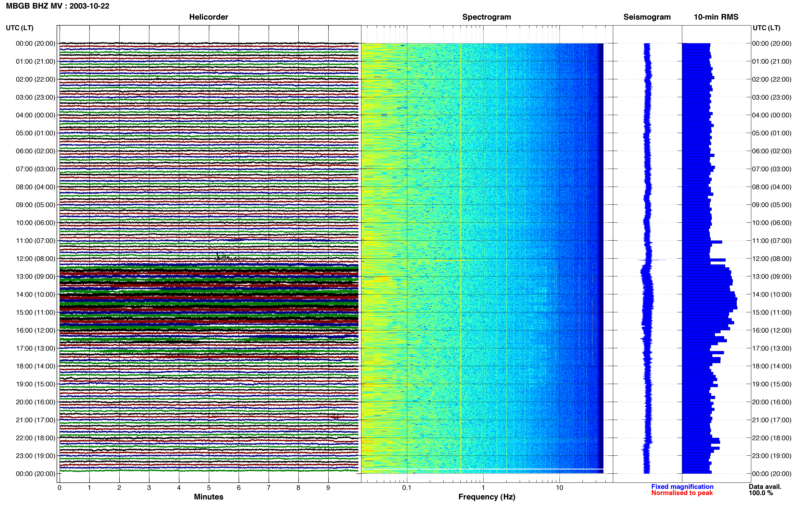The height and width of the screenshot is (508, 812).
Task: Click the left '10:00 (06:00)' time label
Action: click(x=36, y=223)
